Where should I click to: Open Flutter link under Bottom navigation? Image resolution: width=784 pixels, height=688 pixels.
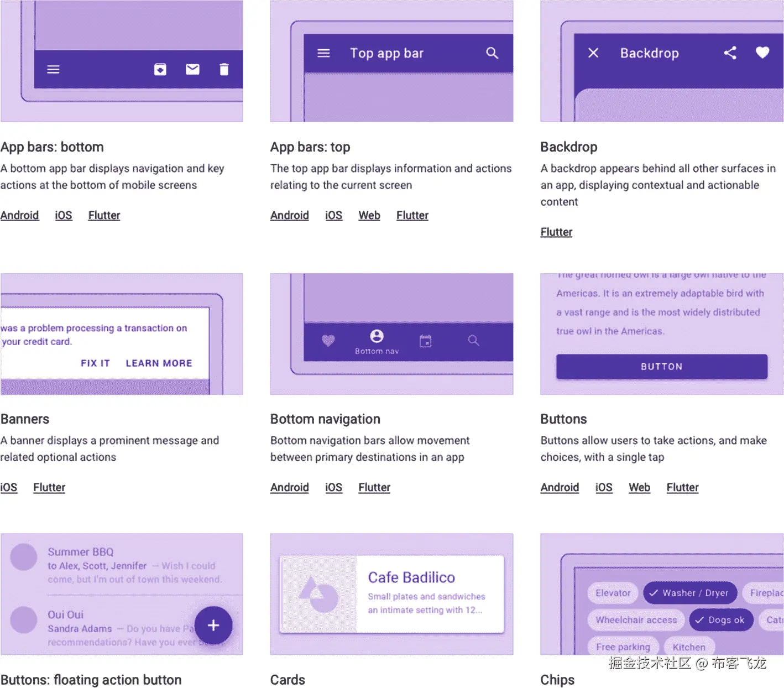coord(374,487)
